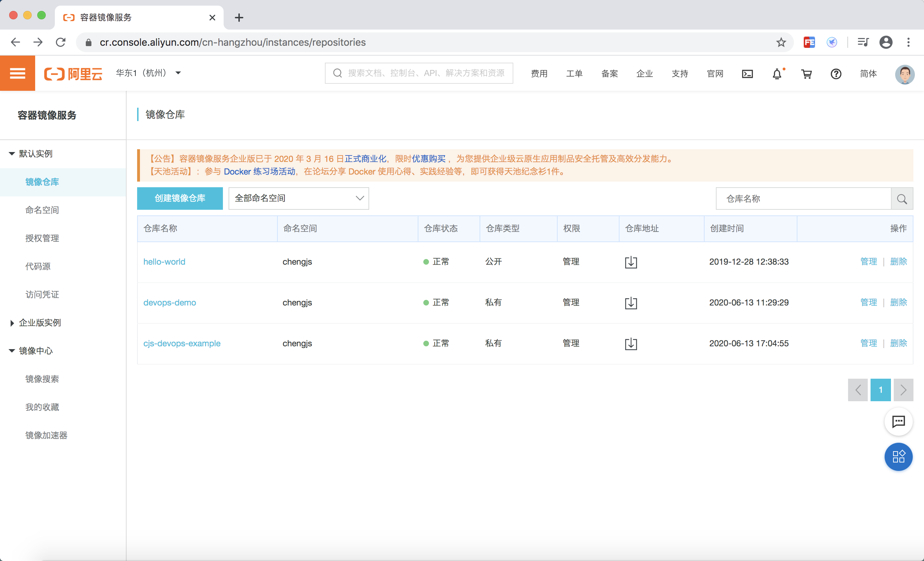This screenshot has width=924, height=561.
Task: Bookmark this page with the star icon
Action: point(781,42)
